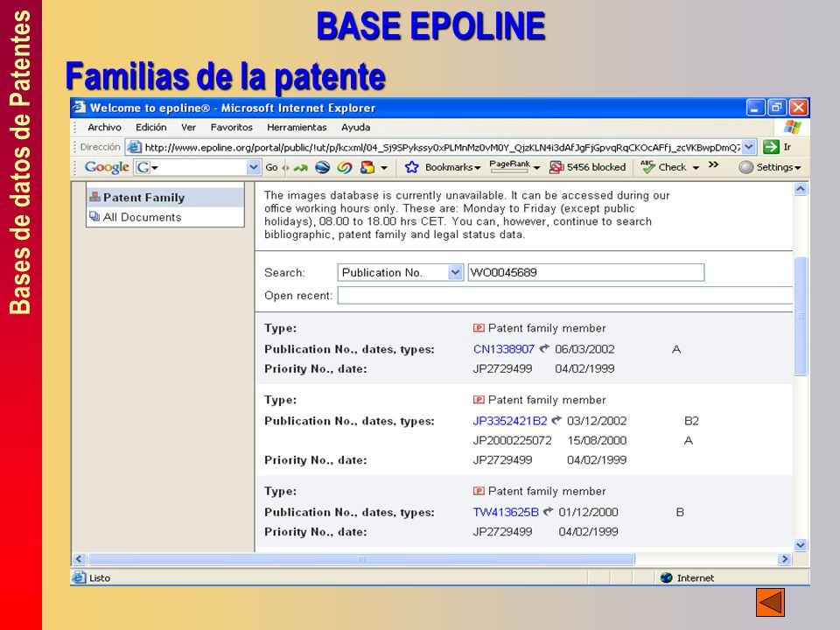Click the horizontal scrollbar thumb
This screenshot has height=630, width=840.
(x=361, y=559)
